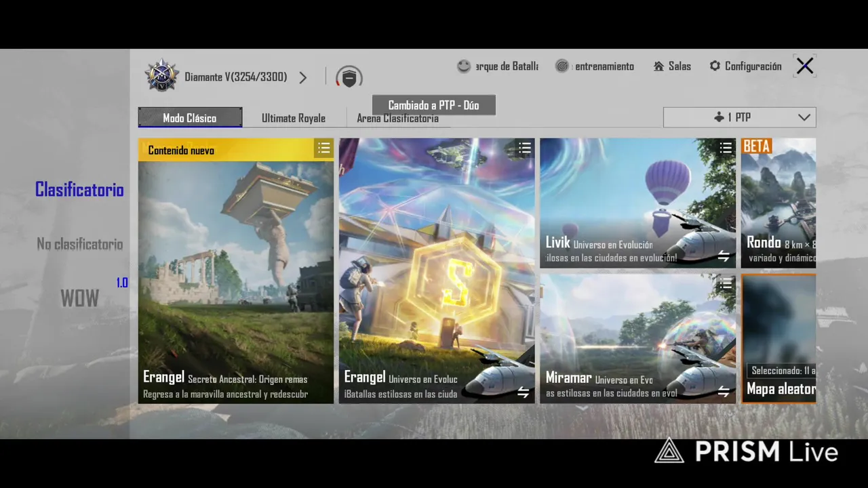This screenshot has width=868, height=488.
Task: Open the 1 PTP perspective dropdown
Action: (740, 117)
